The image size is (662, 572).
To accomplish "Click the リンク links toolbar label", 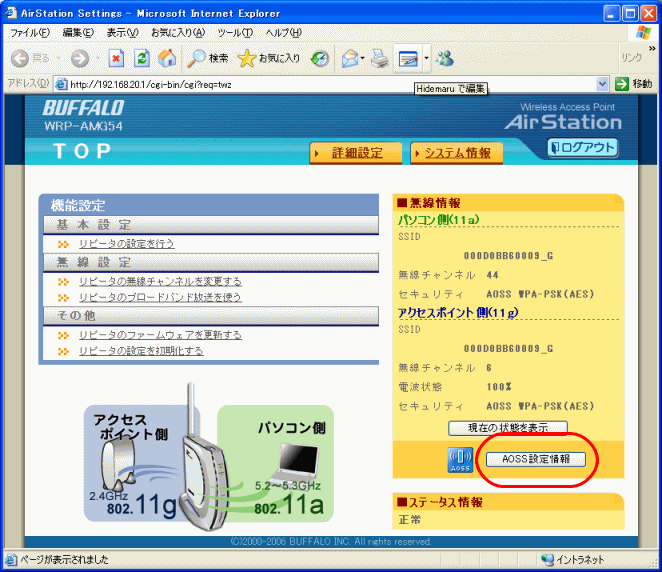I will pyautogui.click(x=632, y=58).
